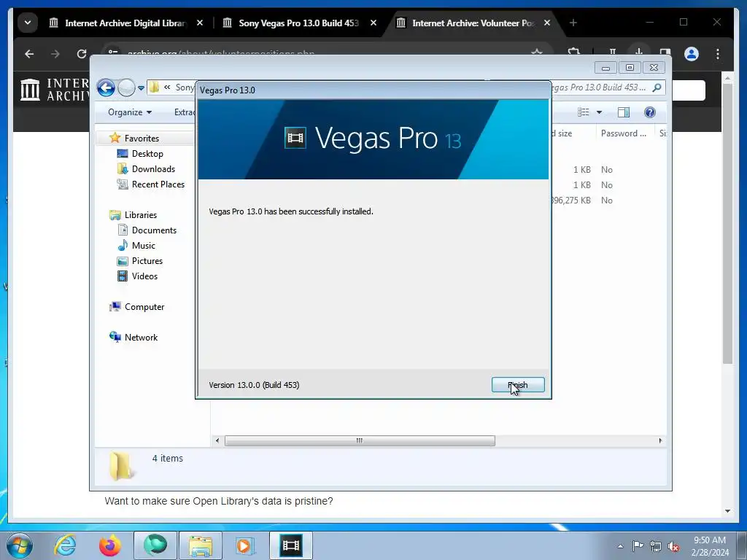Select Computer in the navigation pane
The width and height of the screenshot is (747, 560).
coord(144,307)
